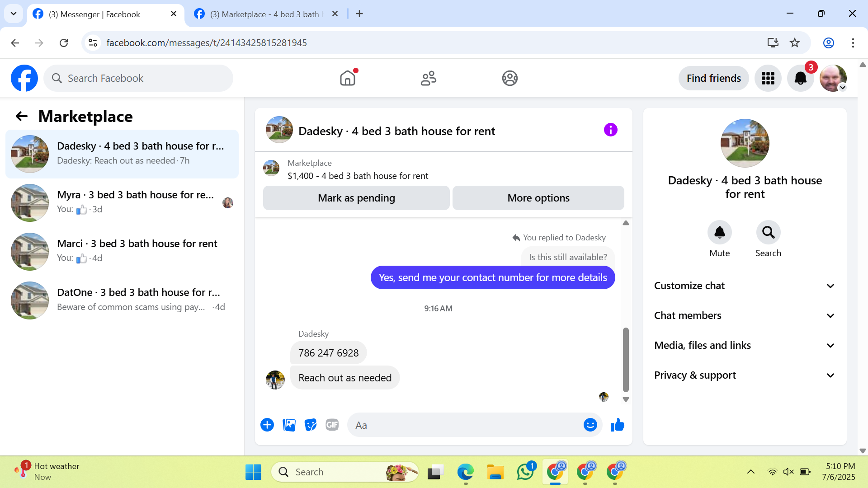Screen dimensions: 868x488
Task: Click the back arrow beside Marketplace heading
Action: coord(22,117)
